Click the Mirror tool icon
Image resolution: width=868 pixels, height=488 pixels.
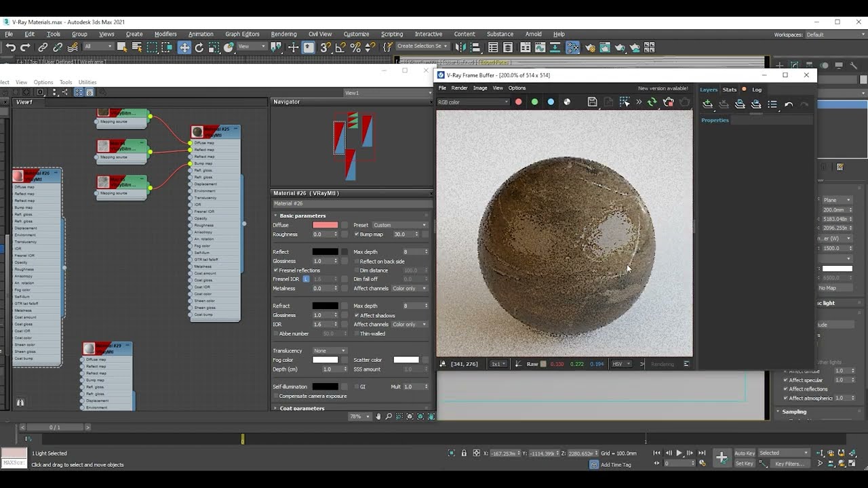[x=461, y=47]
